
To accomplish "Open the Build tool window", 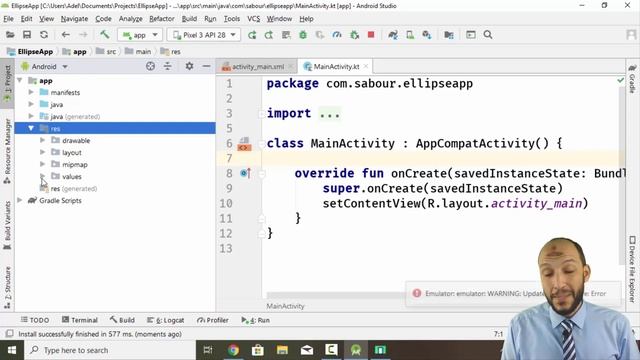I will (x=122, y=320).
